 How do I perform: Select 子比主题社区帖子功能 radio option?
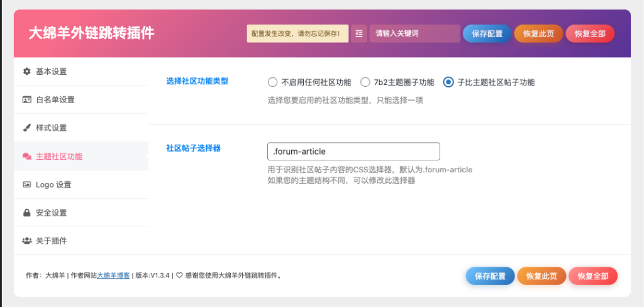click(x=448, y=82)
